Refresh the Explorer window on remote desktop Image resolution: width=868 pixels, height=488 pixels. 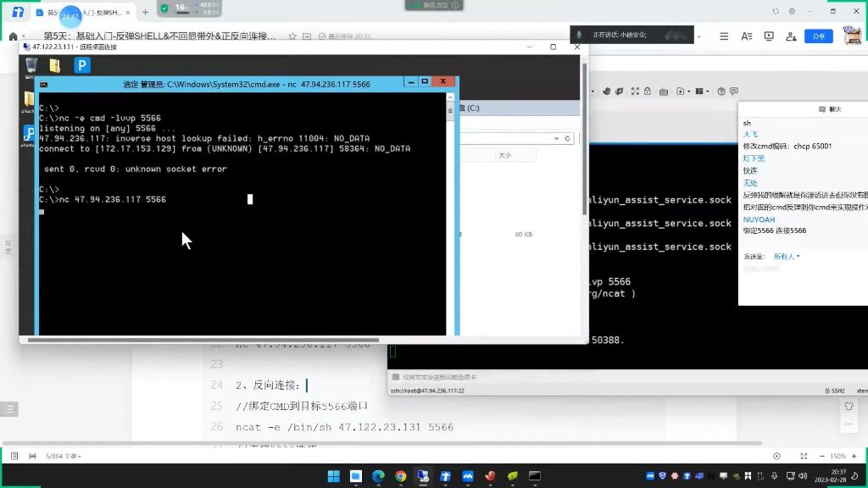567,138
